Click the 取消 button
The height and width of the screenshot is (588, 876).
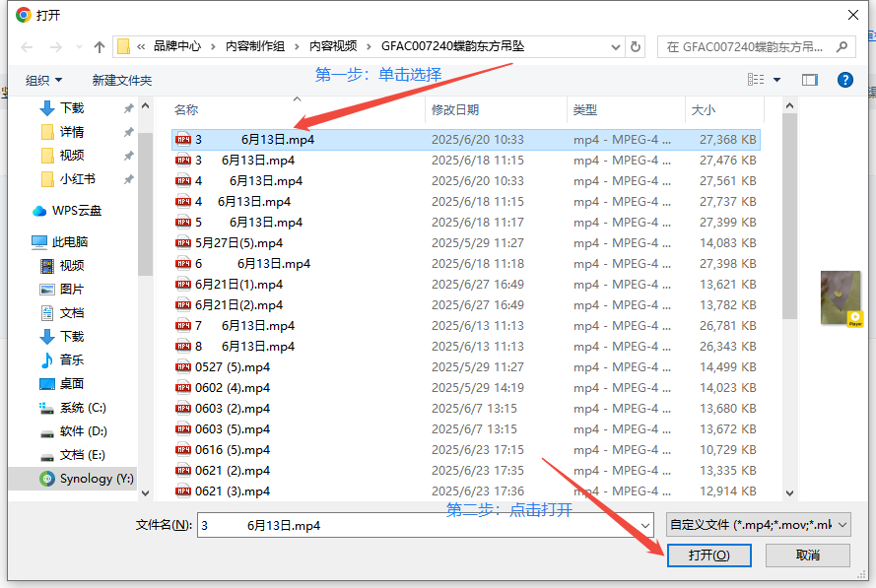pos(807,555)
